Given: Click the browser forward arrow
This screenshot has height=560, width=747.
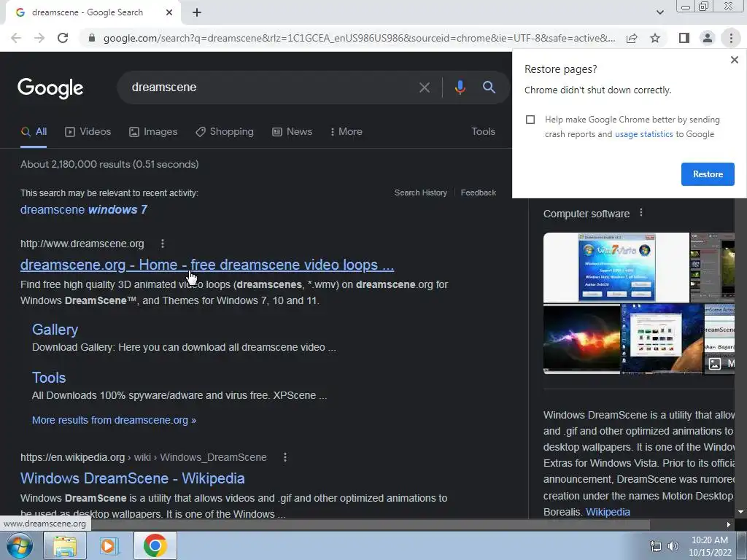Looking at the screenshot, I should (39, 38).
